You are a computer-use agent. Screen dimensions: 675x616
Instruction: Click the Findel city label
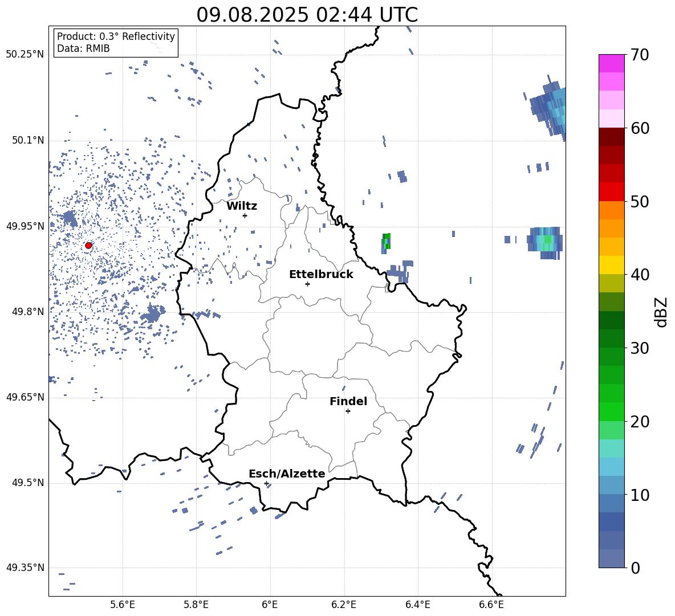tap(348, 401)
